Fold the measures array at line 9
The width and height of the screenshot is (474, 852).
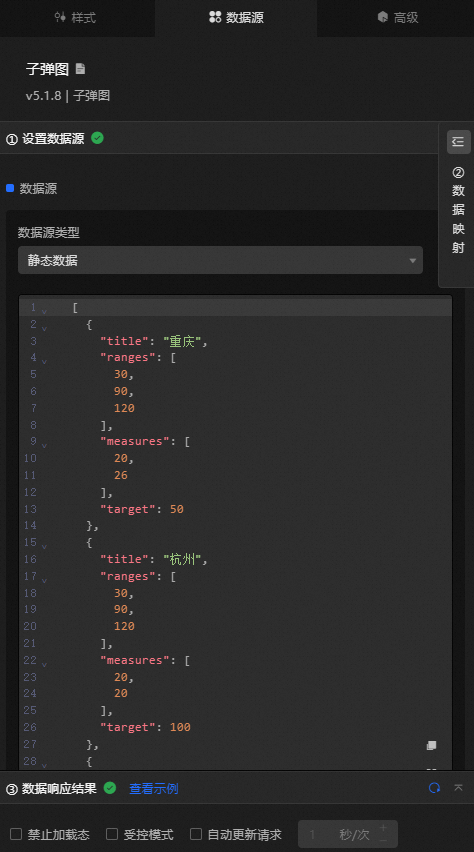(x=45, y=445)
